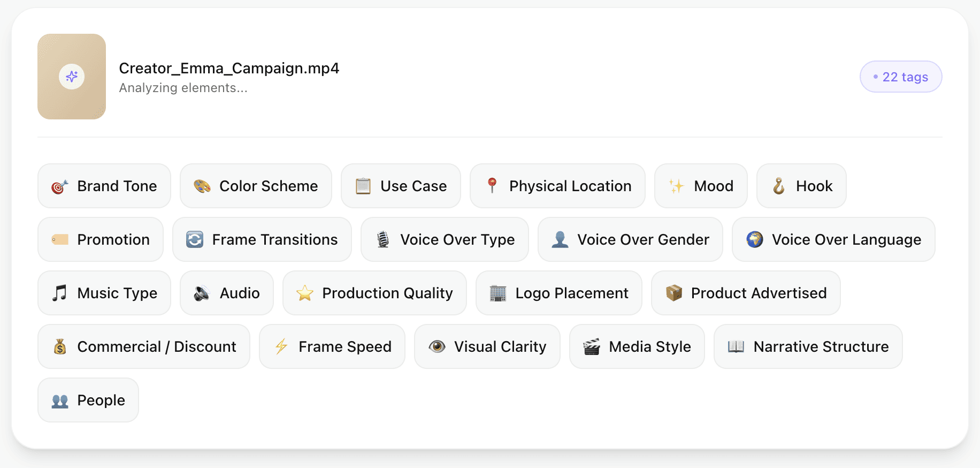Image resolution: width=980 pixels, height=468 pixels.
Task: Choose the Promotion tag
Action: [101, 240]
